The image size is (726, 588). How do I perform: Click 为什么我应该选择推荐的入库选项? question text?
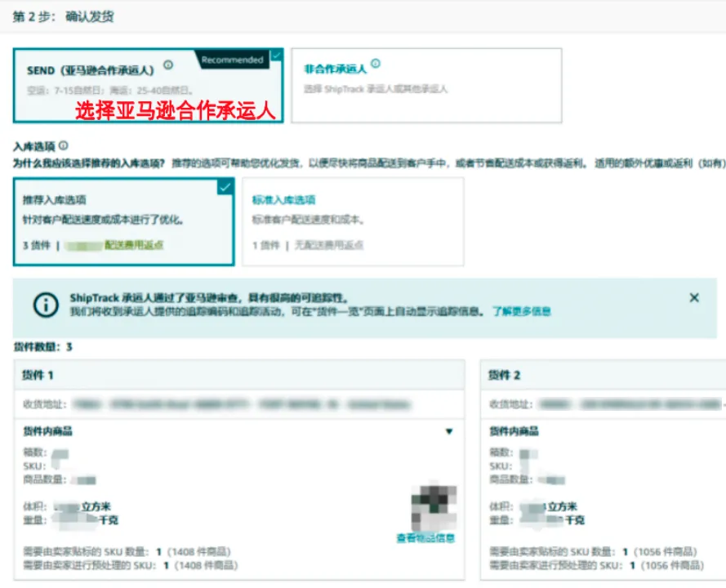pyautogui.click(x=88, y=163)
